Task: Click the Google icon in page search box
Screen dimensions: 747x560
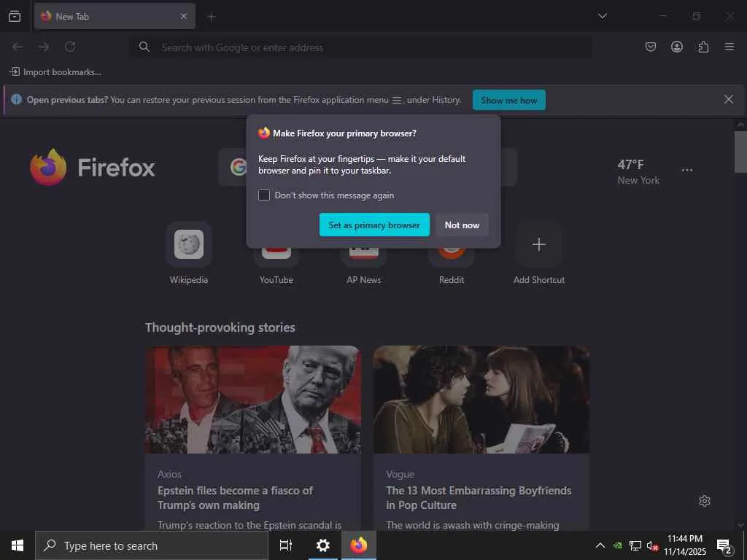Action: pos(239,167)
